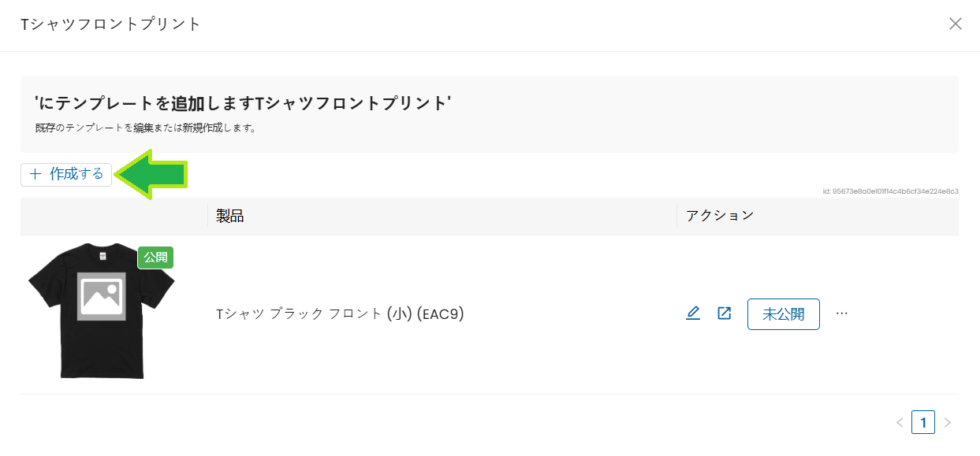Click the image placeholder icon on the T-shirt
The height and width of the screenshot is (456, 980).
101,296
